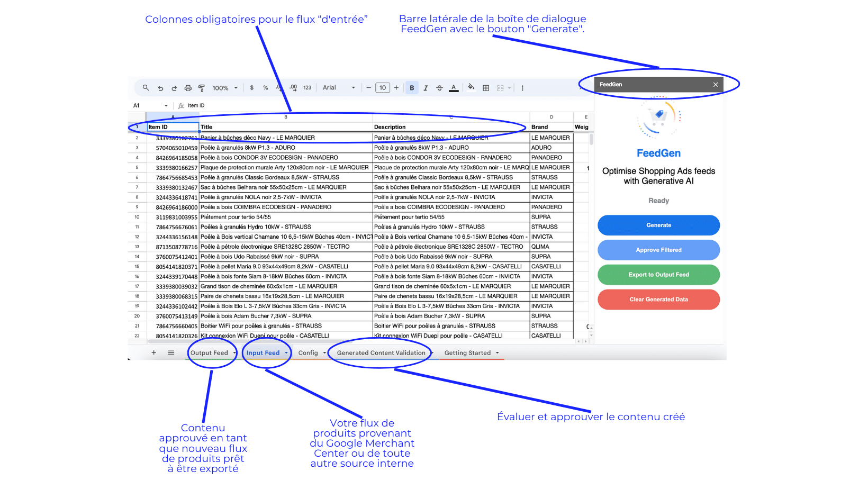The height and width of the screenshot is (489, 868).
Task: Toggle bold formatting
Action: [x=412, y=88]
